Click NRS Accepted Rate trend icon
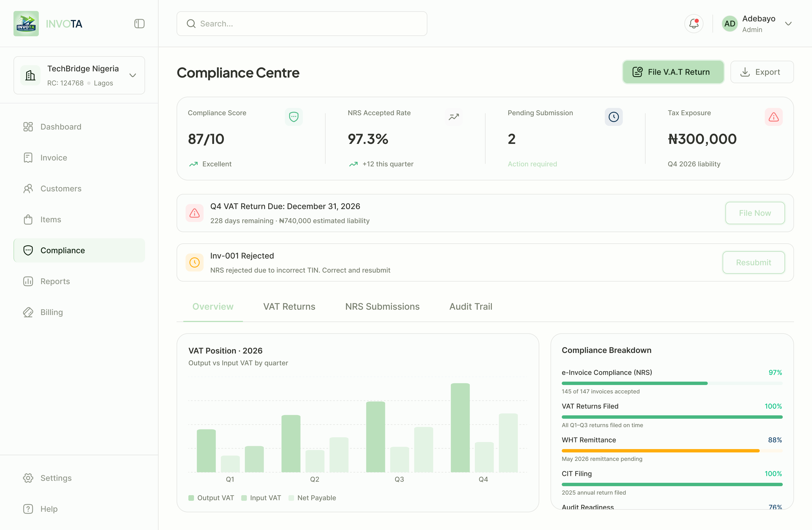The height and width of the screenshot is (530, 812). [454, 117]
